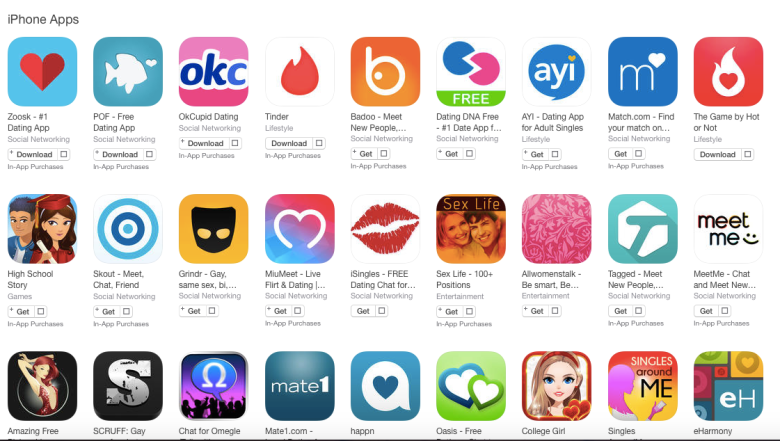Screen dimensions: 780x441
Task: Select the Zoosk red heart icon
Action: (x=42, y=72)
